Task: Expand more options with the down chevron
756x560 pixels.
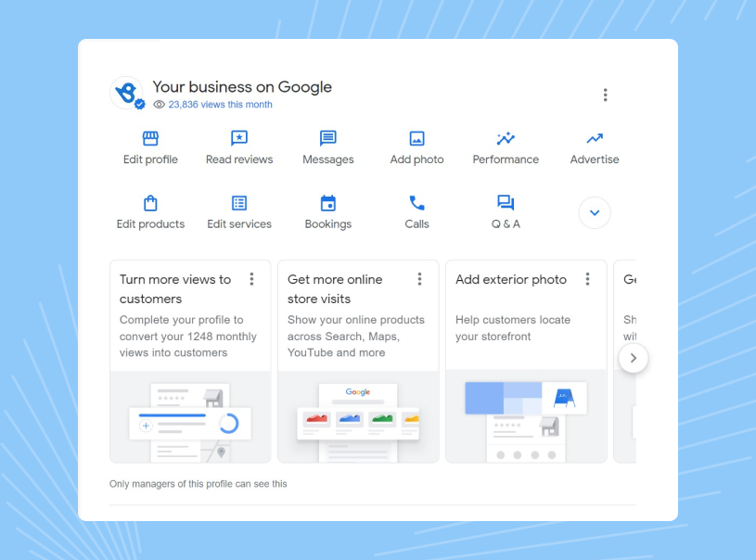Action: coord(594,212)
